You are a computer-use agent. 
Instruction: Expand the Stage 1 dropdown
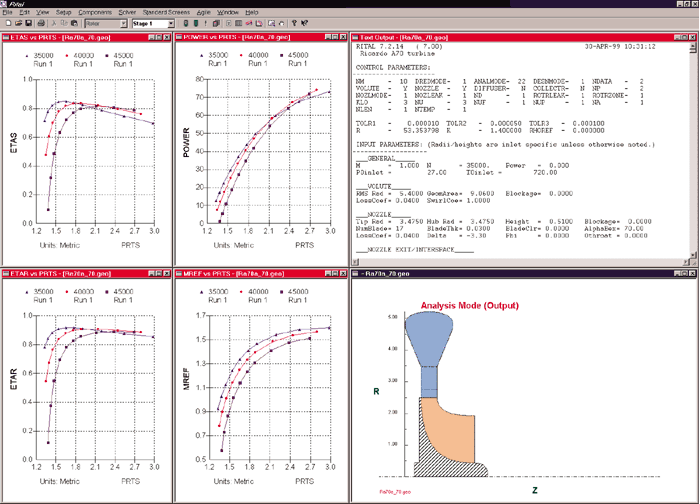coord(171,24)
